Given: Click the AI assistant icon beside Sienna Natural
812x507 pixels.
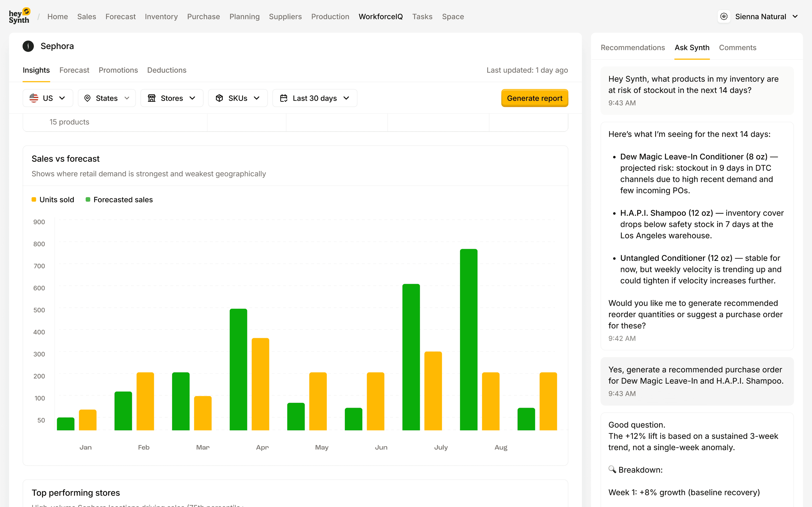Looking at the screenshot, I should (724, 16).
